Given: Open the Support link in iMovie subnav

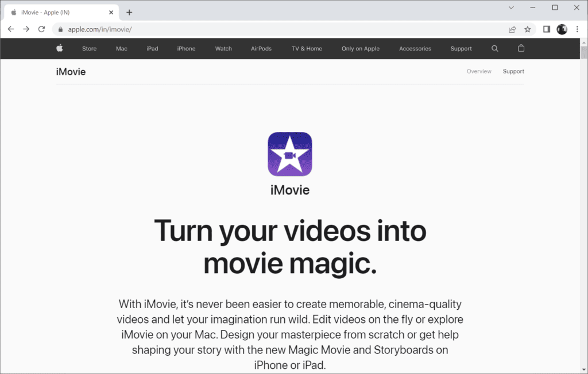Looking at the screenshot, I should (x=513, y=71).
